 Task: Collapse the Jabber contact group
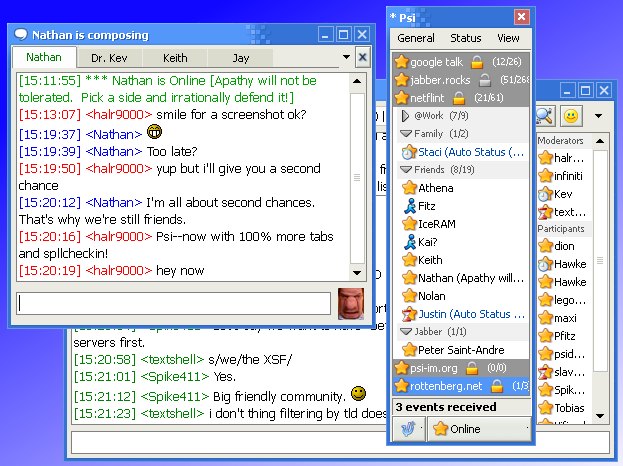point(406,331)
